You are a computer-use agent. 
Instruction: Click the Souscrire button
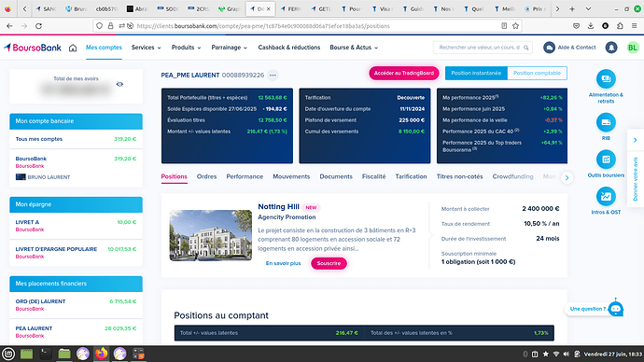coord(329,263)
